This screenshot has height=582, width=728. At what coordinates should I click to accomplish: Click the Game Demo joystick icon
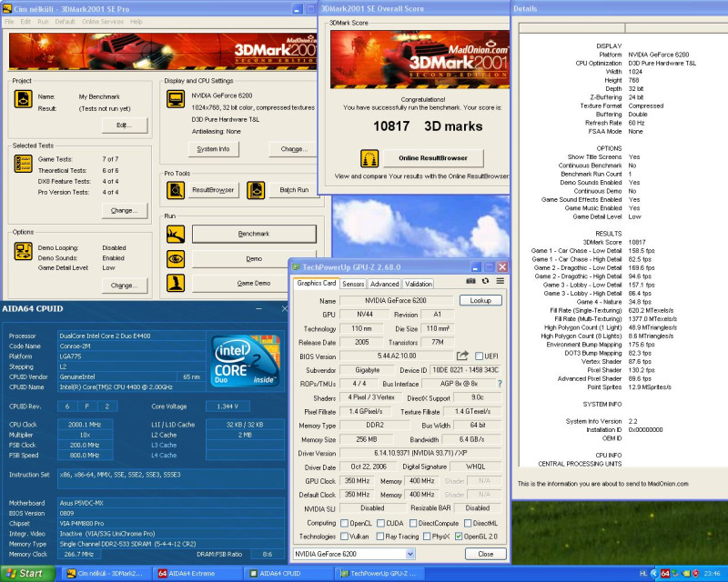point(176,283)
